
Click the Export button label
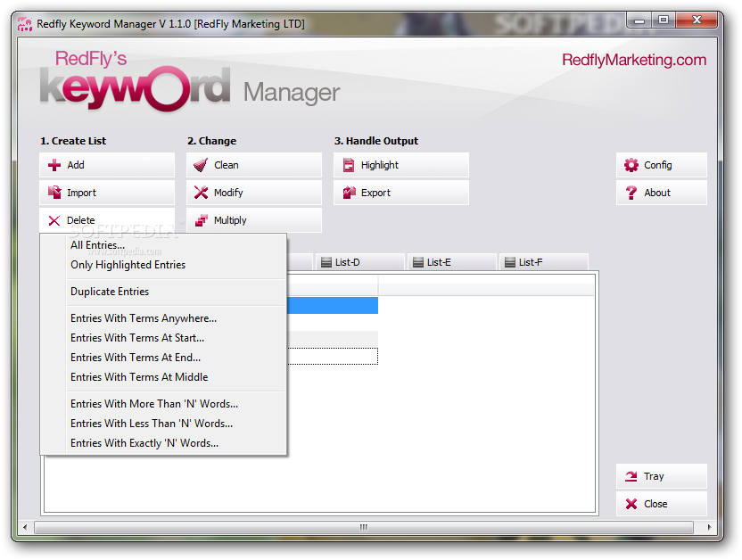375,193
